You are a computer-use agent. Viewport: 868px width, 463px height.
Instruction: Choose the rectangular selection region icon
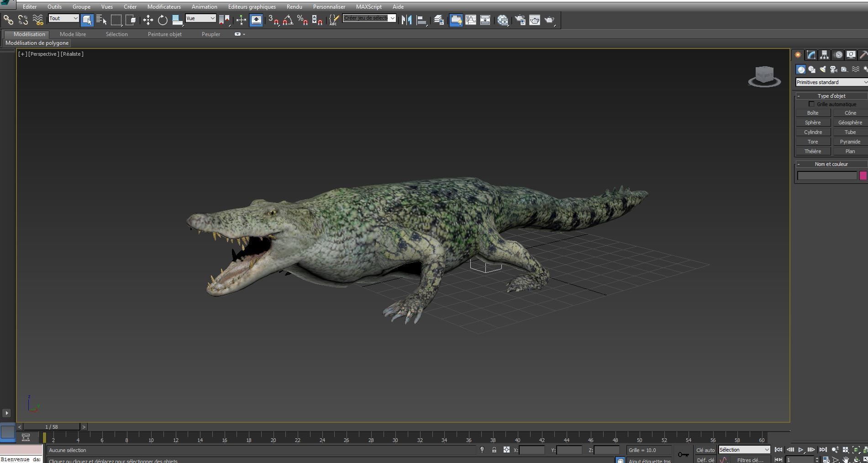click(116, 20)
